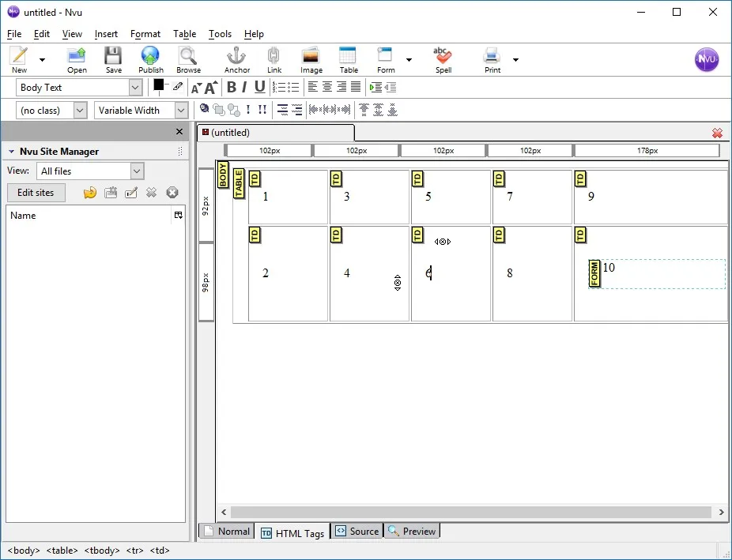
Task: Toggle underline formatting
Action: [259, 87]
